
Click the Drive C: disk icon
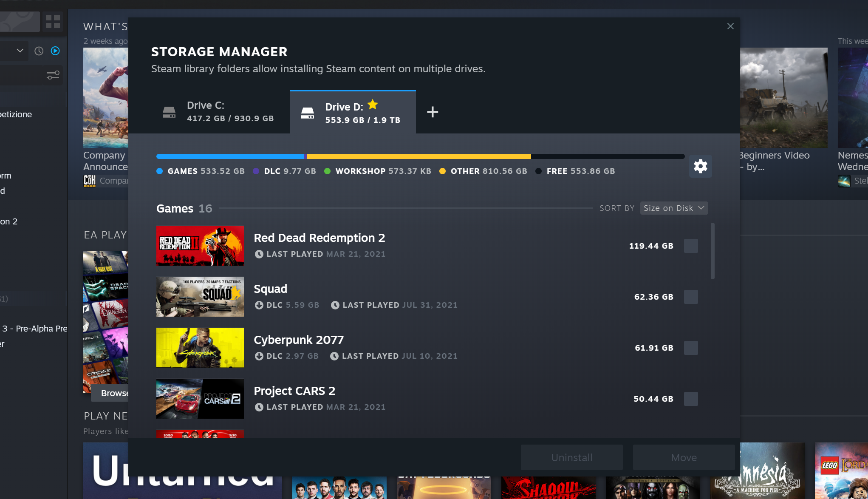[x=169, y=112]
